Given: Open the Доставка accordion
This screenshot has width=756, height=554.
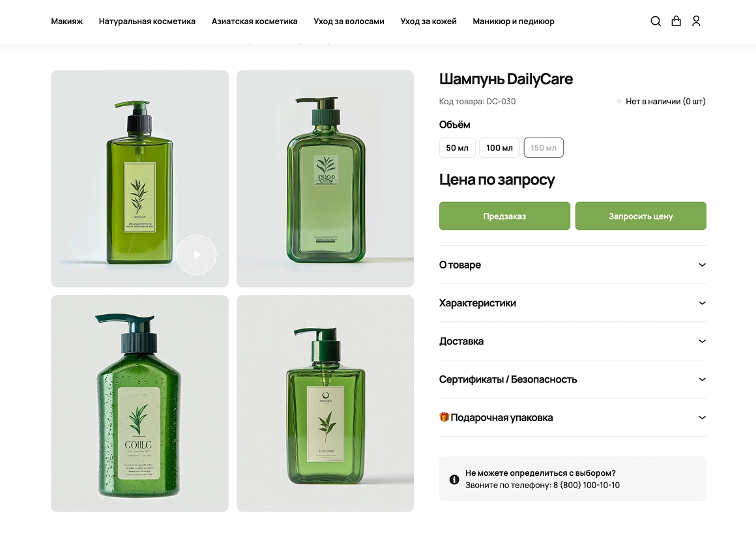Looking at the screenshot, I should (x=572, y=341).
